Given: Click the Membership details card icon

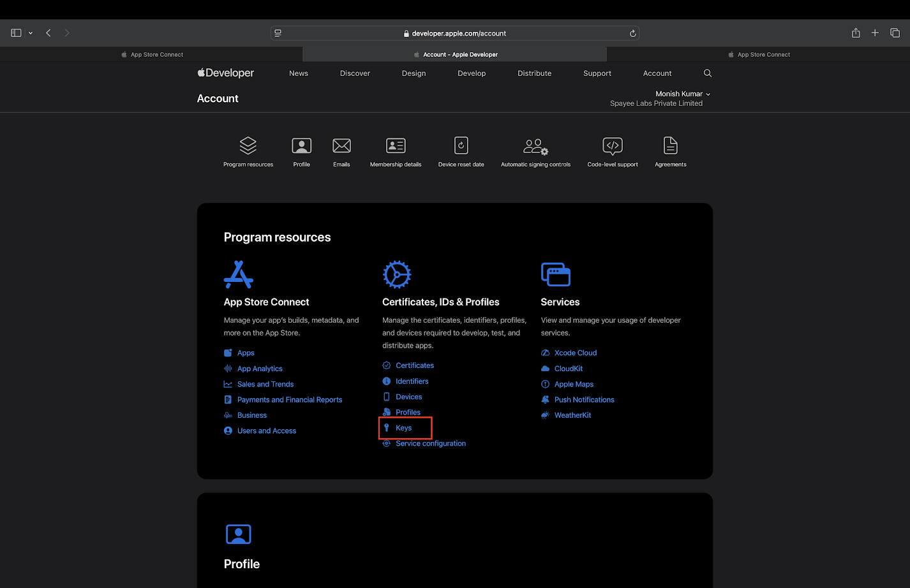Looking at the screenshot, I should coord(396,146).
